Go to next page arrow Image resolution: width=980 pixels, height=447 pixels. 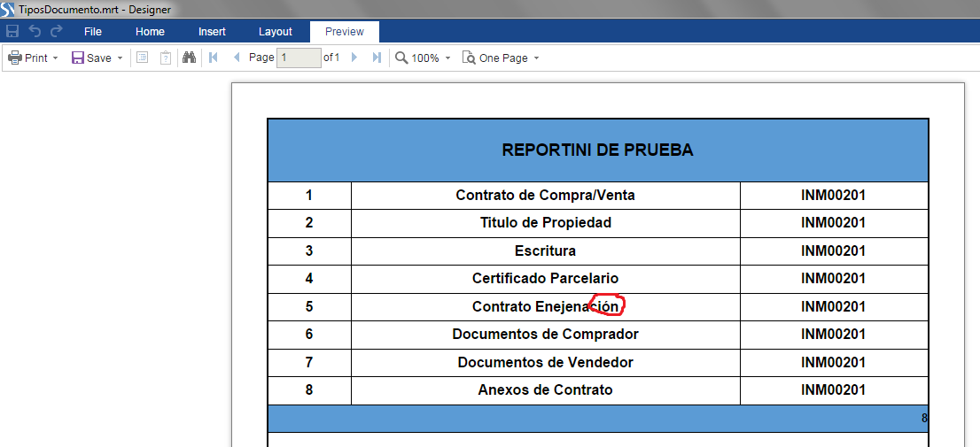click(354, 58)
